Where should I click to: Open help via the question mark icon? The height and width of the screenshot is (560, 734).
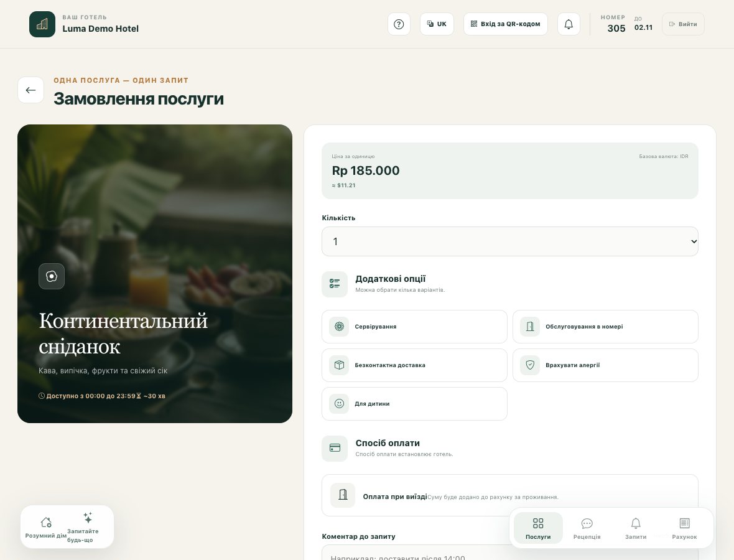coord(399,24)
